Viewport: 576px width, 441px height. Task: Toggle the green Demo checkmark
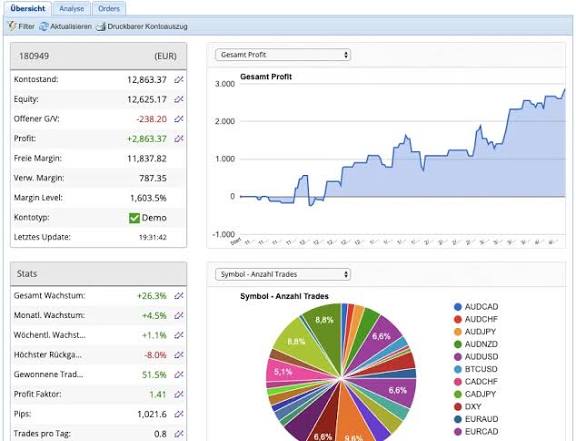tap(134, 218)
